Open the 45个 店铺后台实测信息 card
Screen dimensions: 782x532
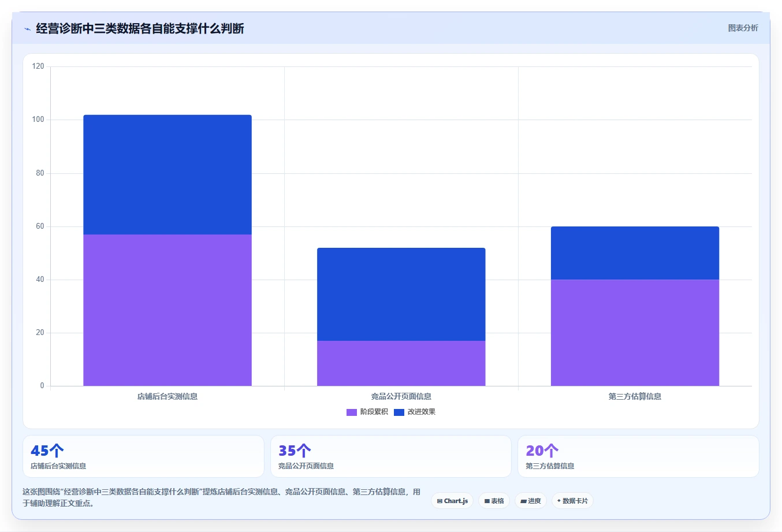pos(143,456)
